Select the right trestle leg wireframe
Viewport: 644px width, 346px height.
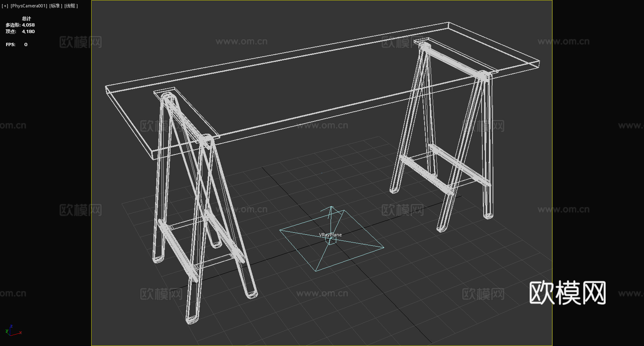(x=444, y=134)
